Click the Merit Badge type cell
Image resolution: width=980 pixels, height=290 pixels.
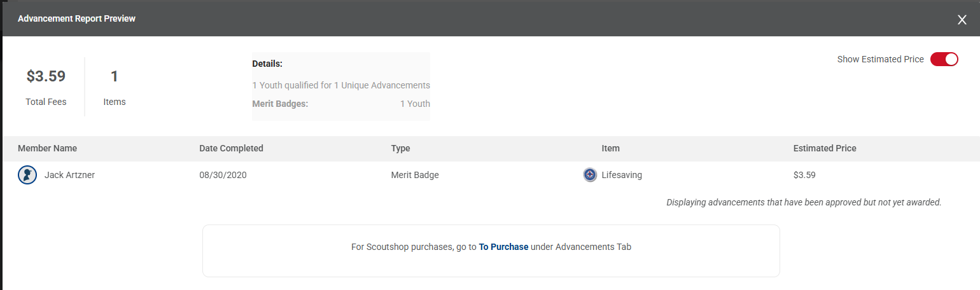[x=415, y=175]
